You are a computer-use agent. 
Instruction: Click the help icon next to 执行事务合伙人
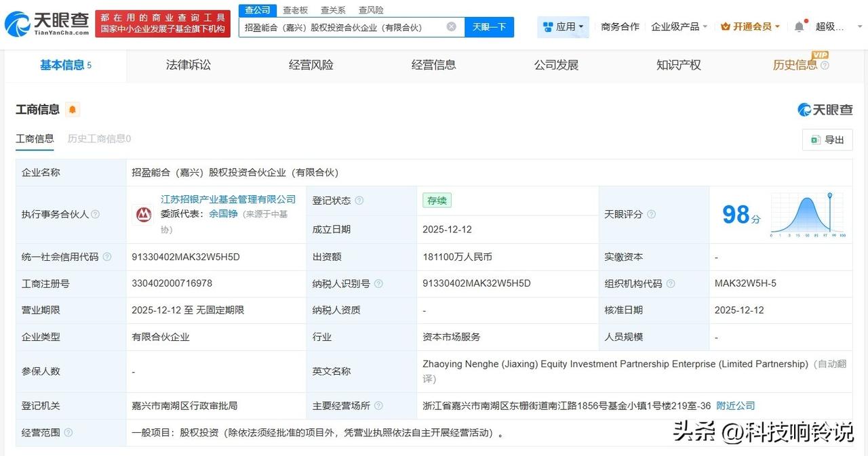point(96,214)
